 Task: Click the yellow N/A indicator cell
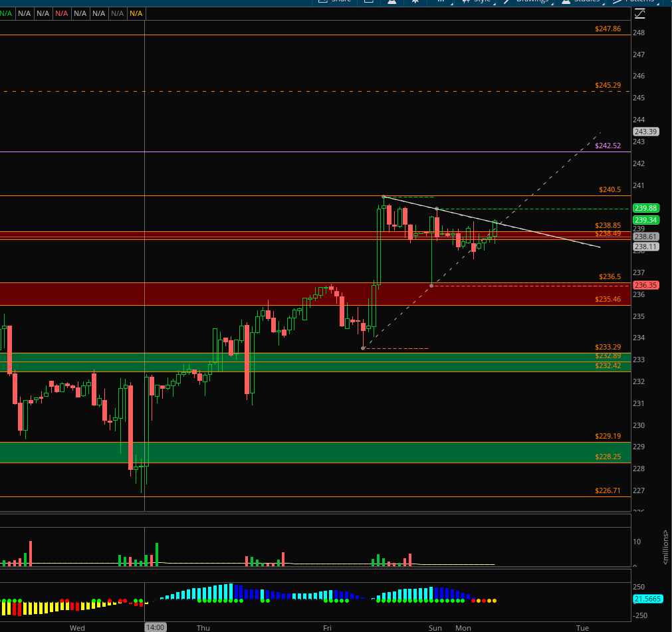pos(135,13)
